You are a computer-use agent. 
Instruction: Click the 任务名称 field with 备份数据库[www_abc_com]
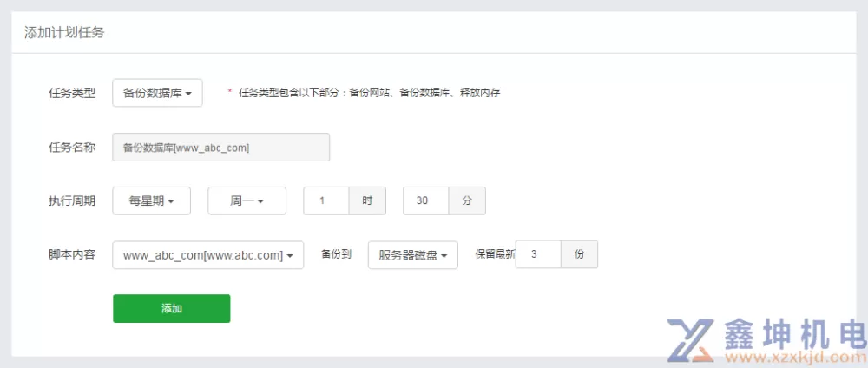pyautogui.click(x=220, y=148)
